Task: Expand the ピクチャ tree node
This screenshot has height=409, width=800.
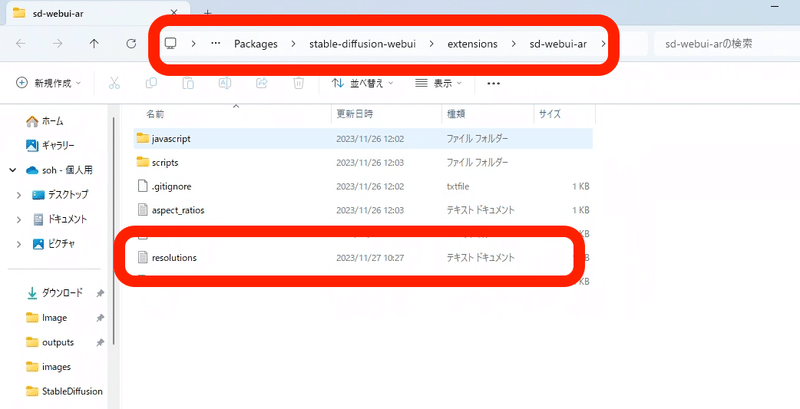Action: point(19,244)
